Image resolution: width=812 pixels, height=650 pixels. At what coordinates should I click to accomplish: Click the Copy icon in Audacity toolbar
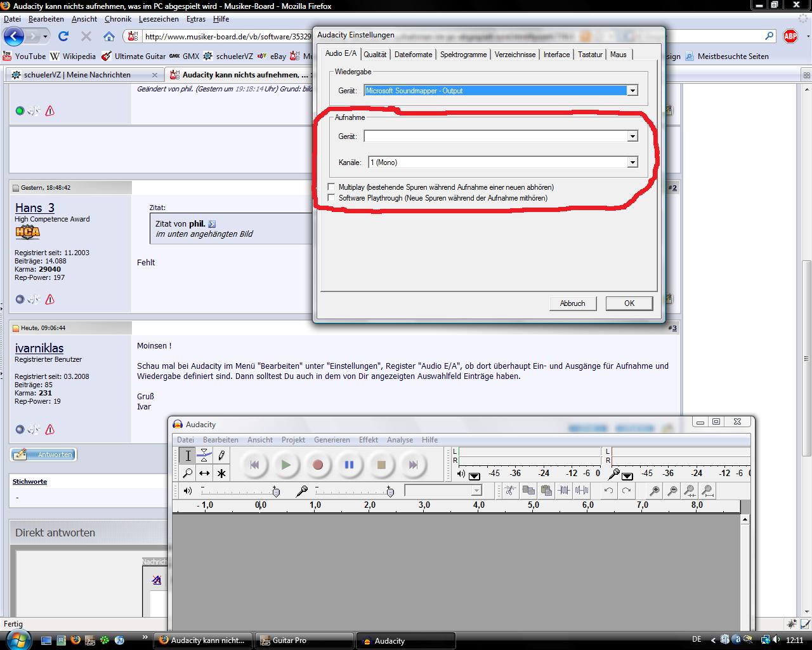[x=528, y=490]
